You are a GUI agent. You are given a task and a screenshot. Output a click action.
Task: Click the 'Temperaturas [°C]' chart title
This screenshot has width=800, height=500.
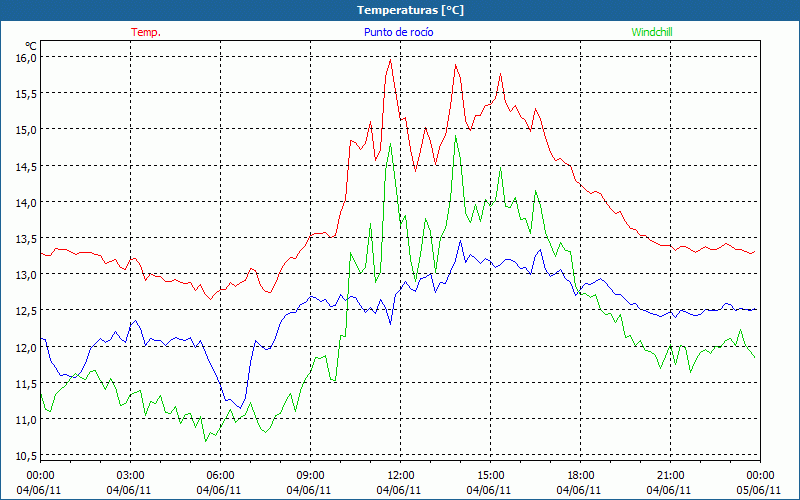(410, 10)
